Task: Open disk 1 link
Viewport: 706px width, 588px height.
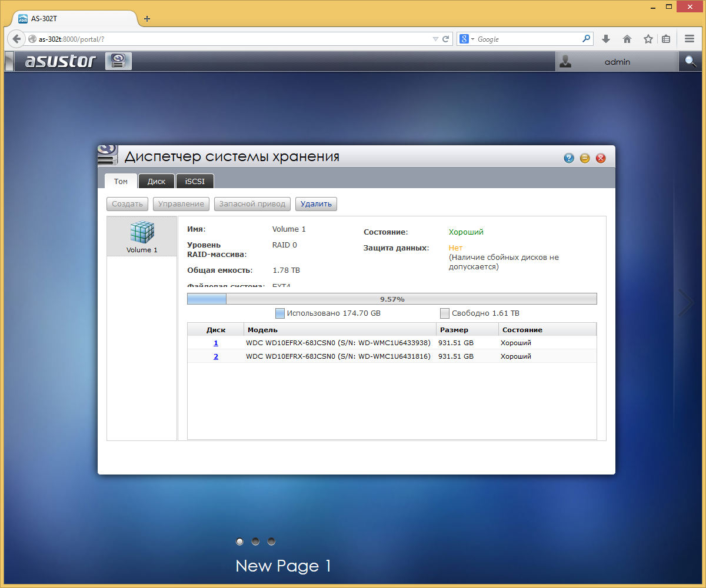Action: click(216, 343)
